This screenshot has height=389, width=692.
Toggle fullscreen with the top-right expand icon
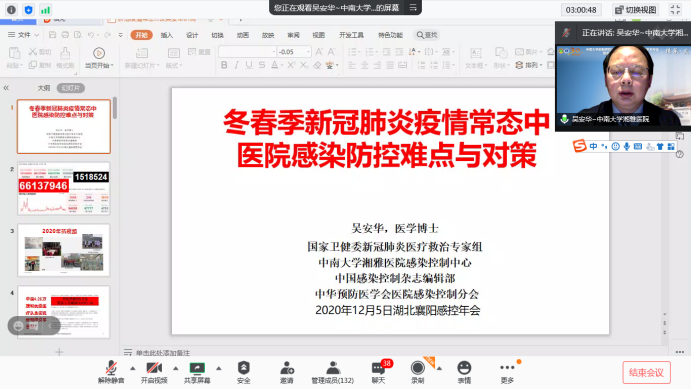[675, 10]
